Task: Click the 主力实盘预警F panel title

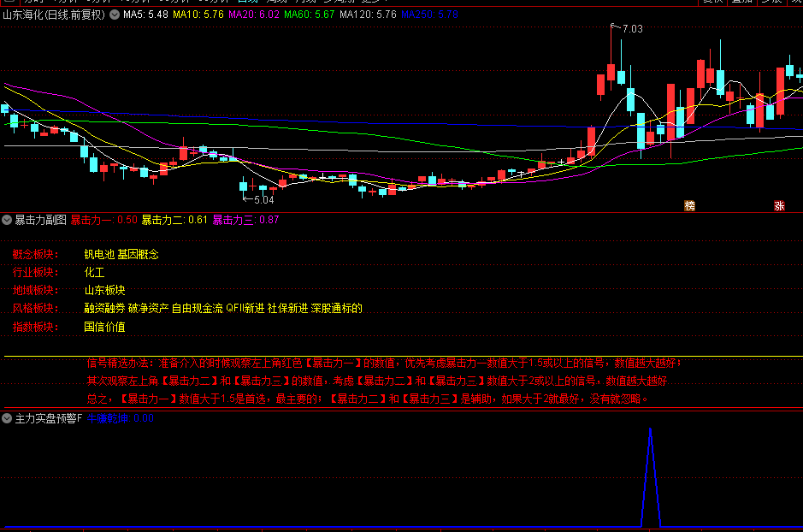Action: click(x=48, y=418)
